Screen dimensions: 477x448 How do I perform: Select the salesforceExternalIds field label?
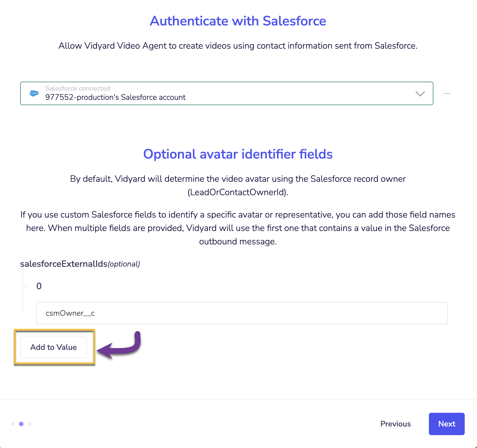[64, 263]
